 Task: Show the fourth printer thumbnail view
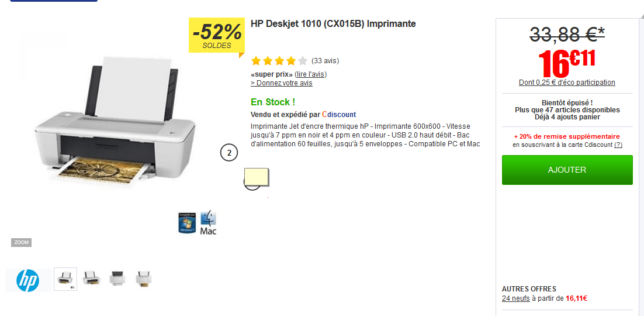point(143,278)
